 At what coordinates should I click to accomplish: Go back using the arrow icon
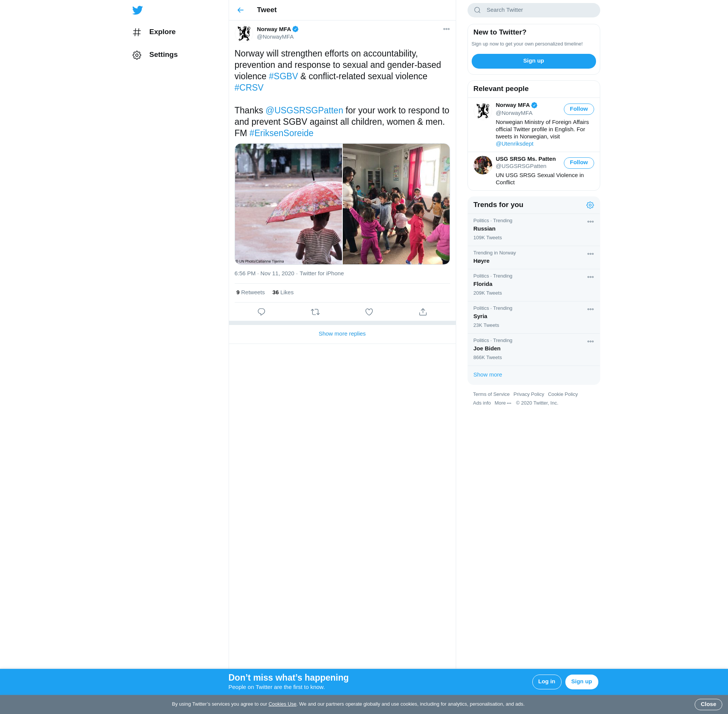(x=240, y=10)
